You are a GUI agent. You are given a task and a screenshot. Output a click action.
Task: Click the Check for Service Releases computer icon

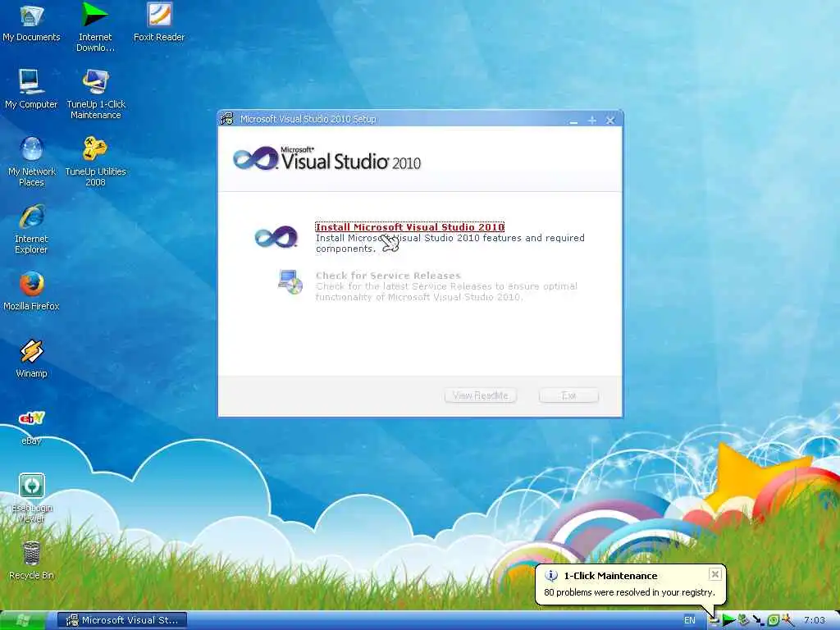click(x=290, y=282)
